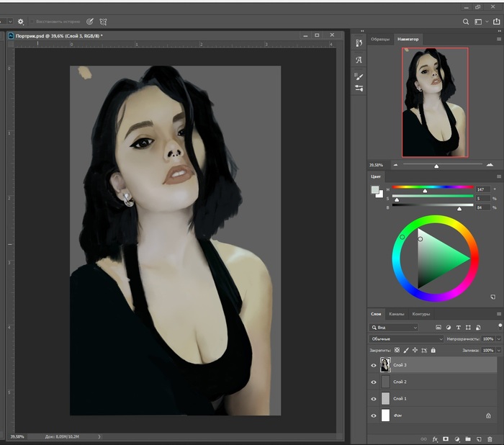This screenshot has width=504, height=445.
Task: Hide the Фон background layer
Action: (373, 416)
